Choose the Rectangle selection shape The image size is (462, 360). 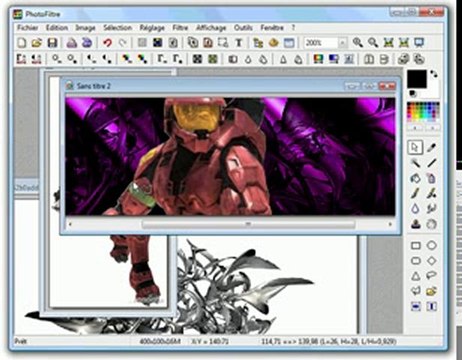[415, 246]
